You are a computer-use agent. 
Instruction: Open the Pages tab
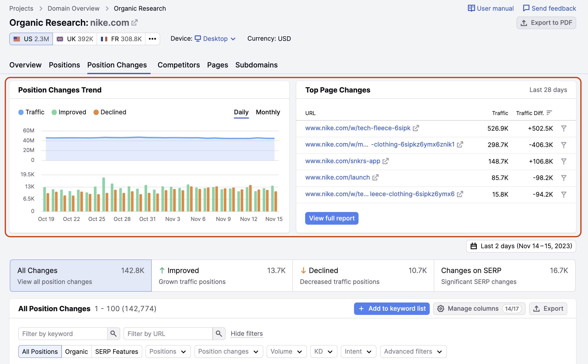coord(218,65)
